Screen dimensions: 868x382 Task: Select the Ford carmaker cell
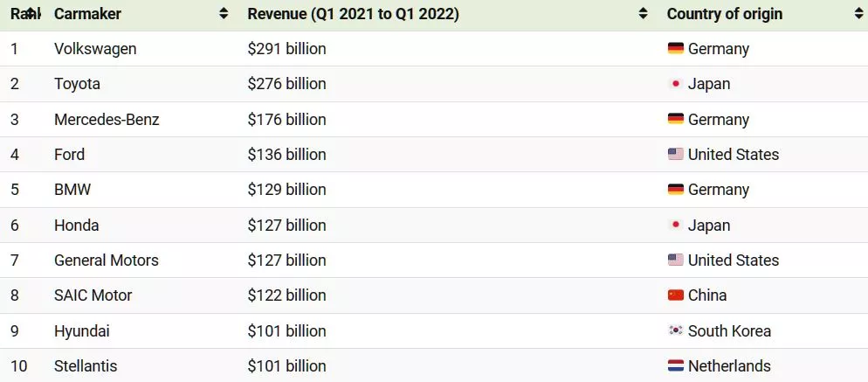tap(69, 154)
